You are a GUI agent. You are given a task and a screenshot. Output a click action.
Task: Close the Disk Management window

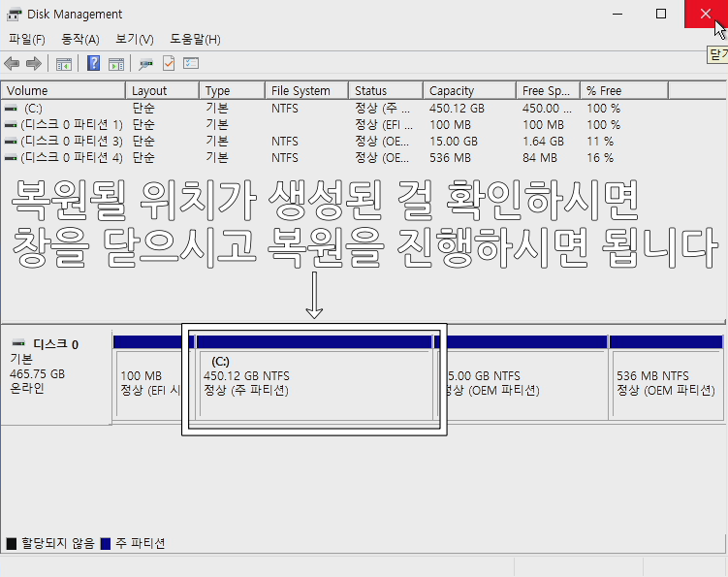coord(706,14)
